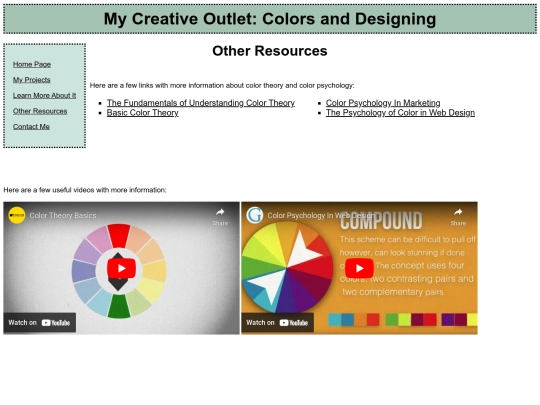Select Learn More About It in sidebar
Screen dimensions: 540x405
tap(44, 95)
